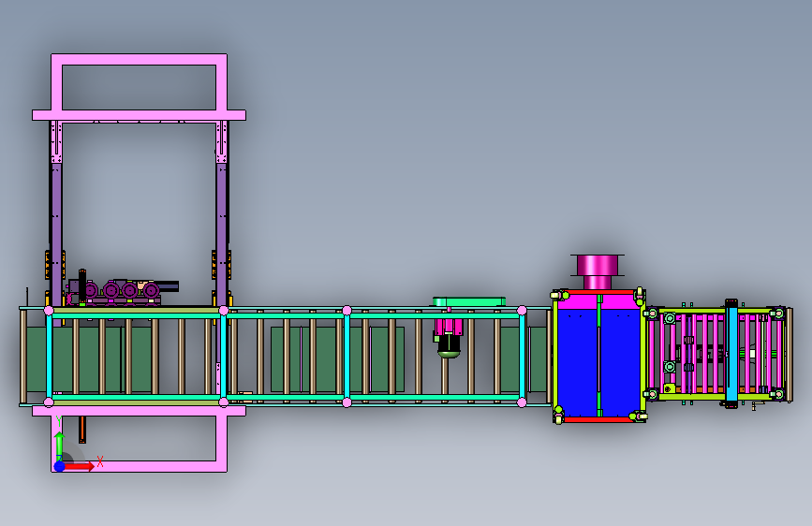Select the lower pink frame near the triad
Screen dimensions: 812x526
click(139, 439)
